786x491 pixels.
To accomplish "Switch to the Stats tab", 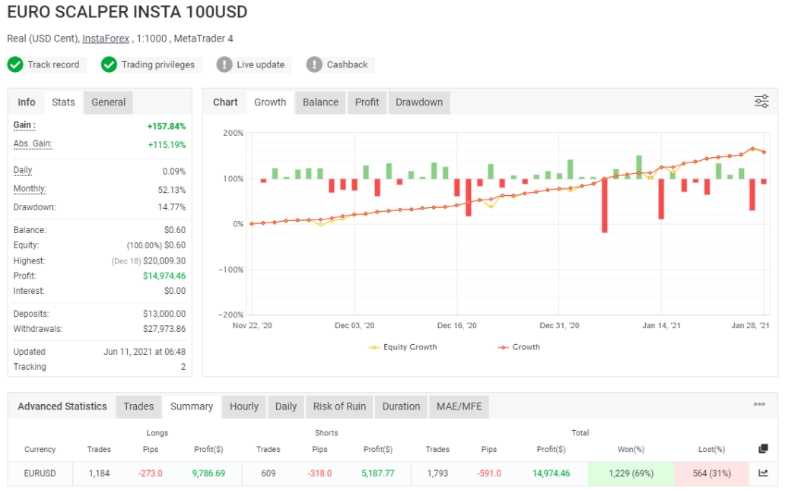I will [x=63, y=102].
